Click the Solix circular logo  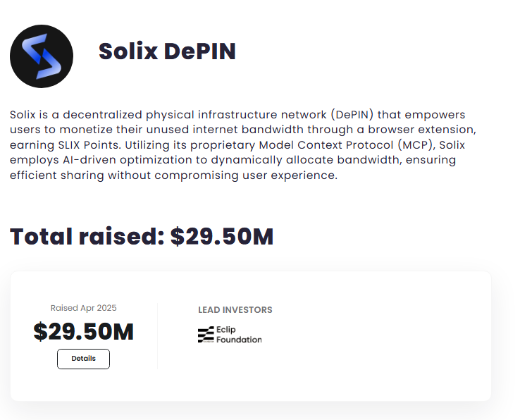point(42,56)
